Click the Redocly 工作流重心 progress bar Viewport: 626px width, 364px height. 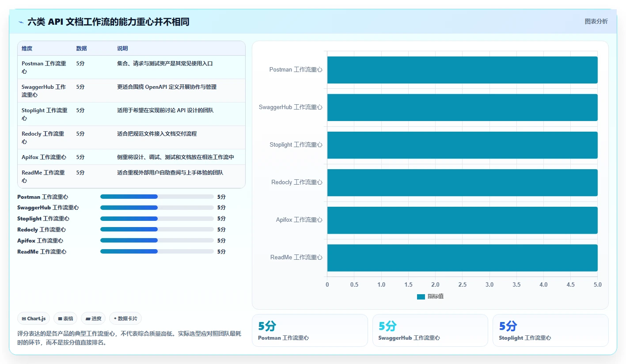(157, 229)
